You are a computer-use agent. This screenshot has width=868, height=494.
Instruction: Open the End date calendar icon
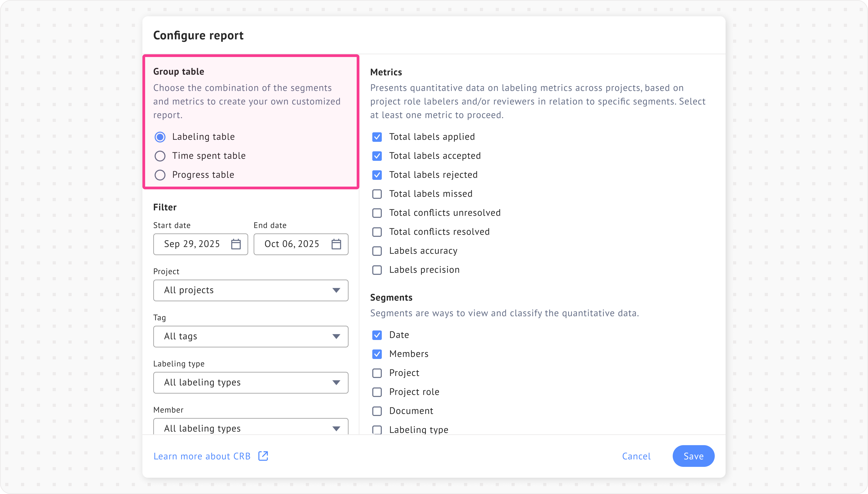point(336,244)
